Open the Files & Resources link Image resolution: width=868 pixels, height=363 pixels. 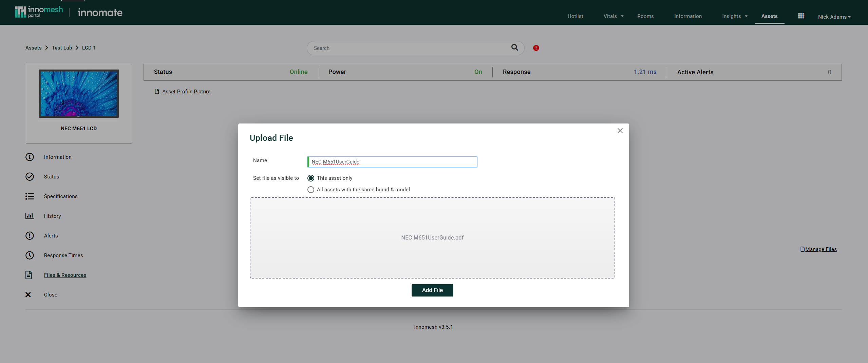tap(65, 275)
